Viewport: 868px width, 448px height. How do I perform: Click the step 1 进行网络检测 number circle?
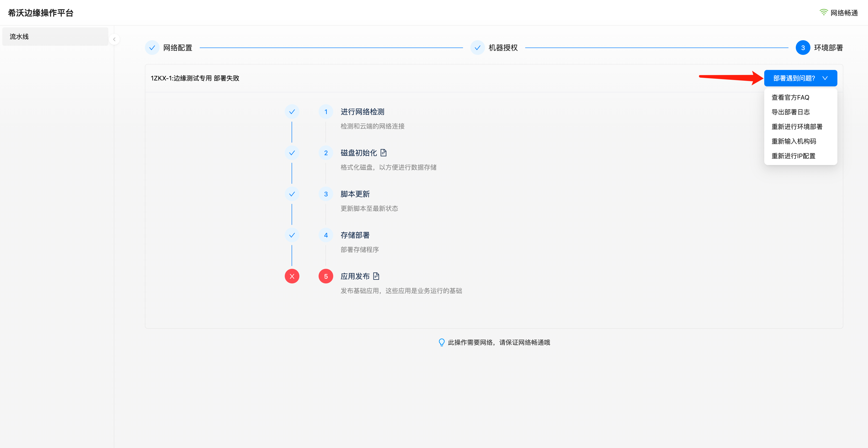325,112
